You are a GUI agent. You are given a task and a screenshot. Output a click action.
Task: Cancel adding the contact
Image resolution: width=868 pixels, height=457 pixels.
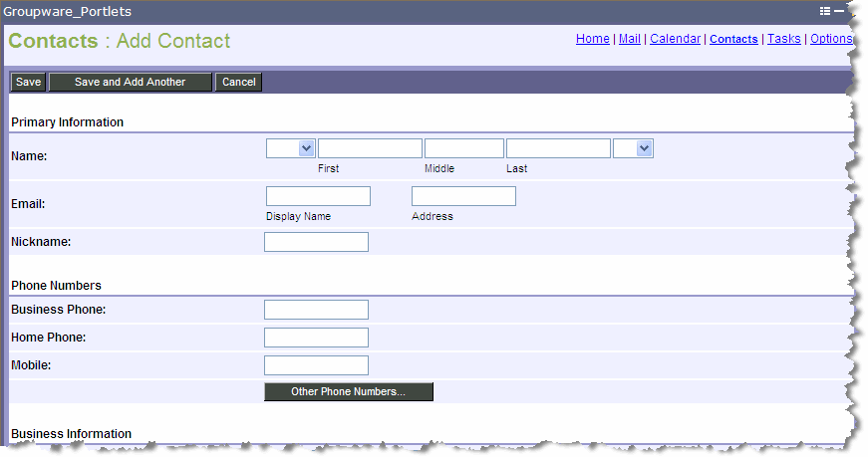pyautogui.click(x=238, y=82)
